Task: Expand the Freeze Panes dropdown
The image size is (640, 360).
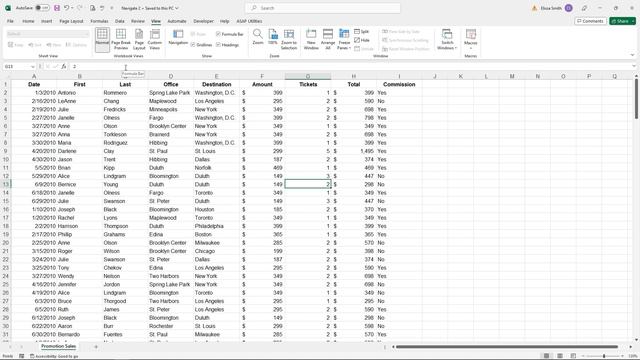Action: (344, 40)
